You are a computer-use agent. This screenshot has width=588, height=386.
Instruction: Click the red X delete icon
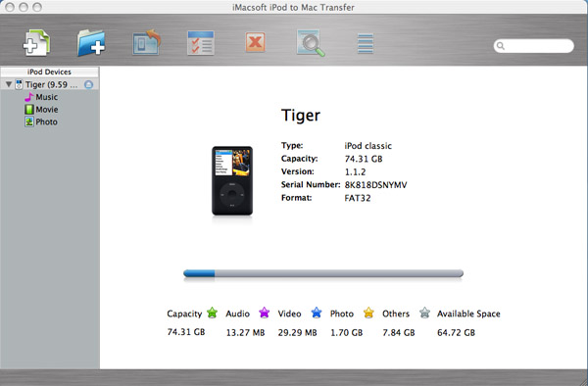[x=256, y=42]
